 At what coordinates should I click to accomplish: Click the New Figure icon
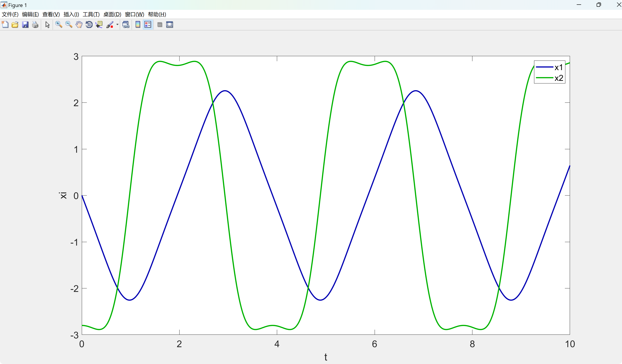(5, 25)
